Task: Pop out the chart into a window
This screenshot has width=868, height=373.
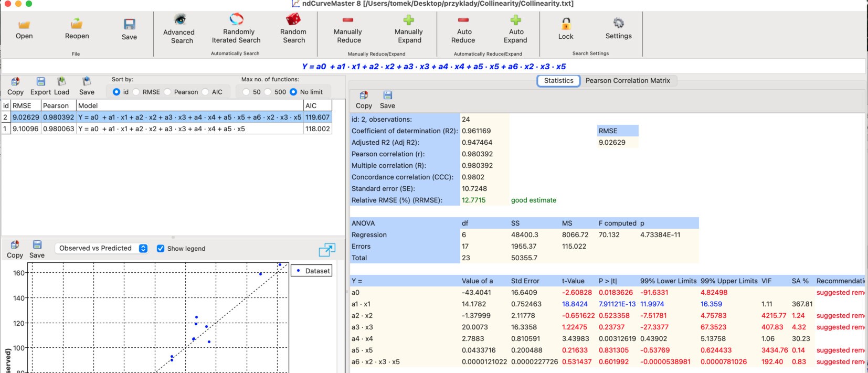Action: tap(326, 250)
